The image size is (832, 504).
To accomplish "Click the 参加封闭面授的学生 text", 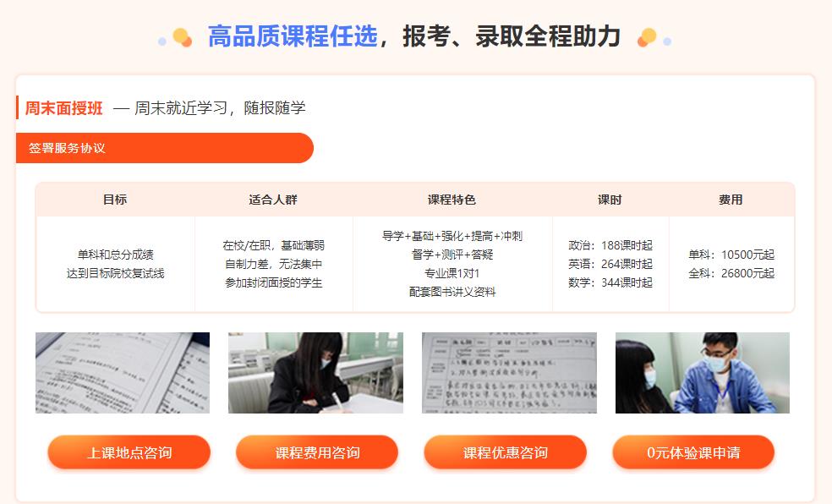I will [273, 282].
